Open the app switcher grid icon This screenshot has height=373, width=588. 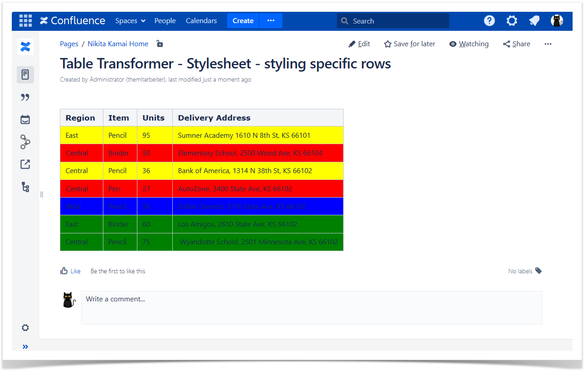coord(25,21)
